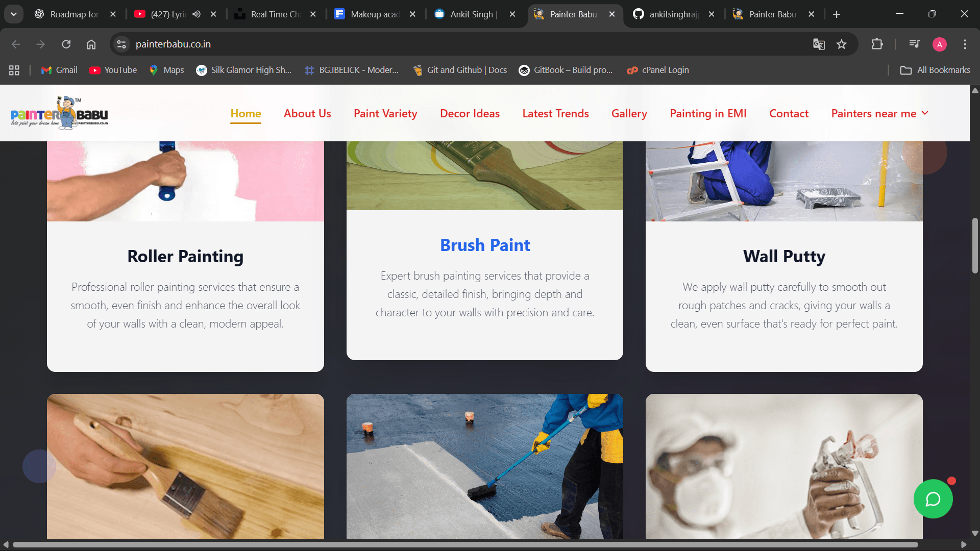Open the Painting in EMI menu item
This screenshot has height=551, width=980.
pyautogui.click(x=708, y=113)
